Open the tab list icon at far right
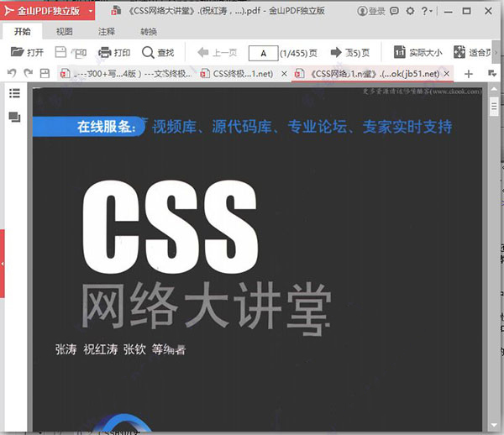Viewport: 504px width, 435px height. (492, 74)
